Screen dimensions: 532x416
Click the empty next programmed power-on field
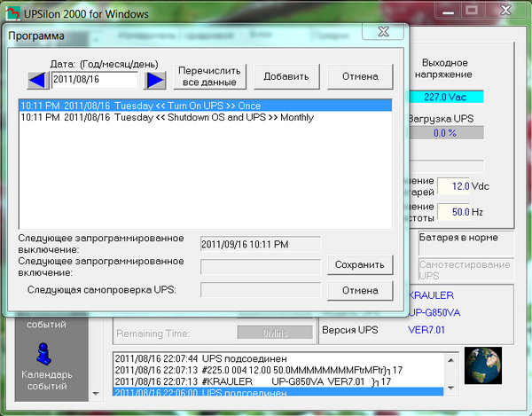(261, 267)
